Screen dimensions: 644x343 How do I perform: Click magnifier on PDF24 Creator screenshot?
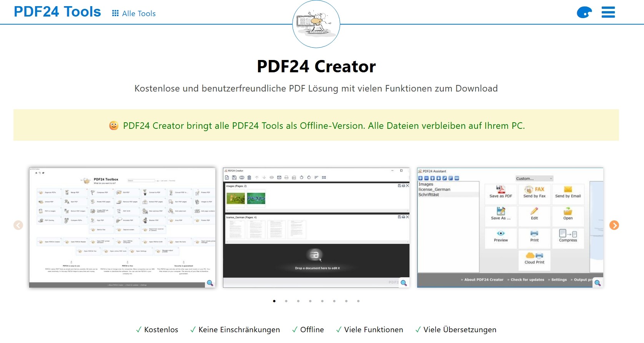404,283
